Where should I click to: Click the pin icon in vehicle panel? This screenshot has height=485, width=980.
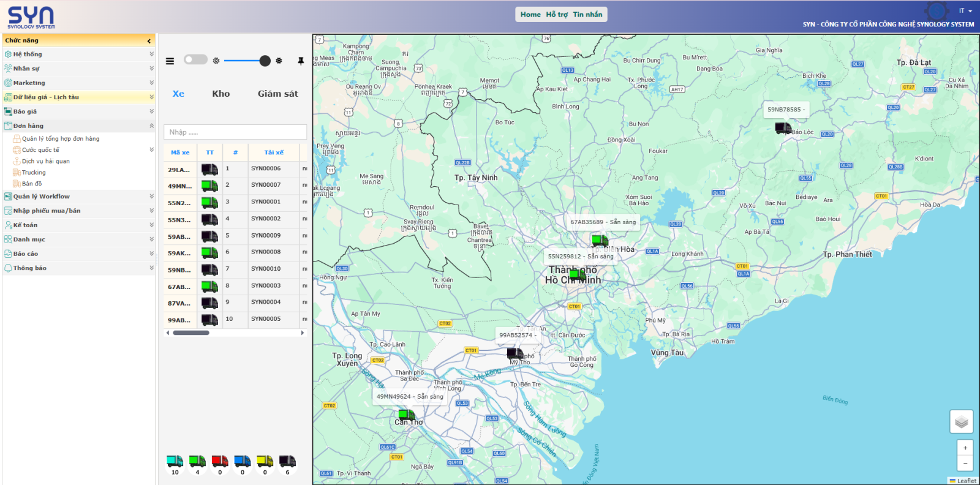pos(301,61)
